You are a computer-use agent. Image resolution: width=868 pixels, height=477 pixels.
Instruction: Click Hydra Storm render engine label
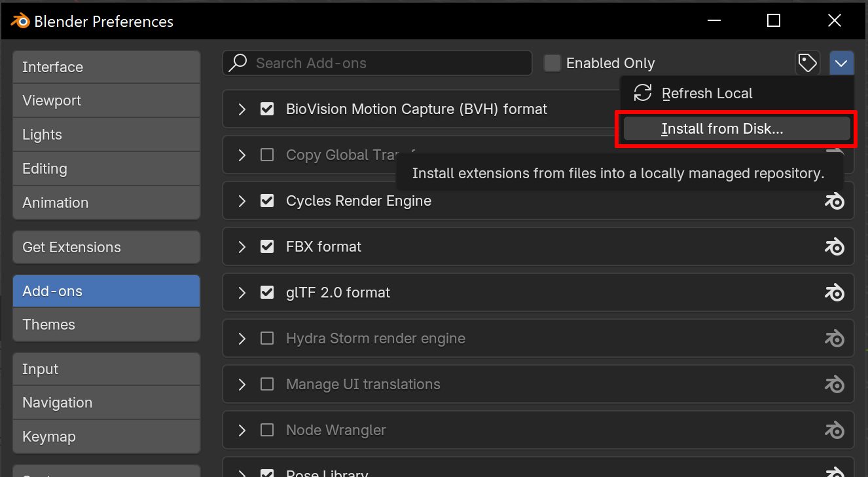[376, 339]
